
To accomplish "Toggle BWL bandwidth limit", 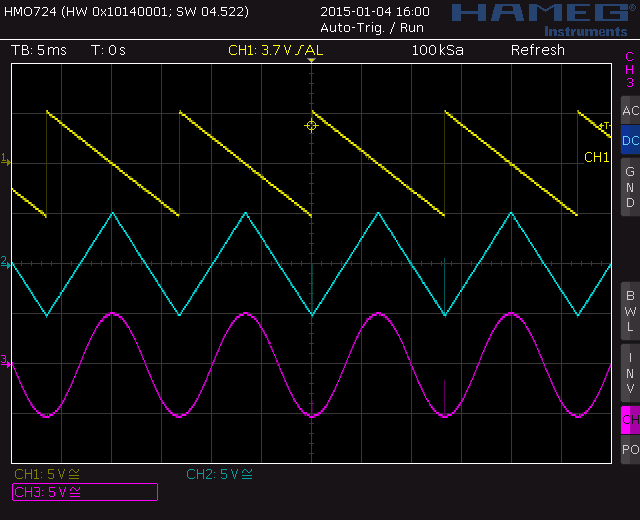I will [629, 311].
